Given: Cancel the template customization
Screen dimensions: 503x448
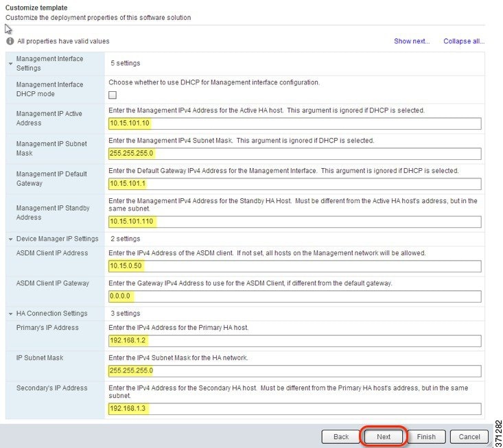Looking at the screenshot, I should 469,436.
